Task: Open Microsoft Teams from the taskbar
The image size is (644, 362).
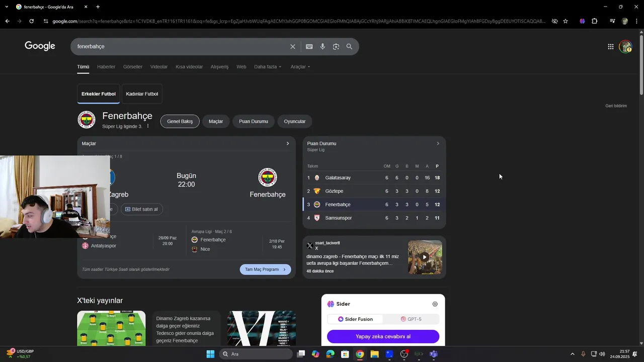Action: click(x=434, y=354)
